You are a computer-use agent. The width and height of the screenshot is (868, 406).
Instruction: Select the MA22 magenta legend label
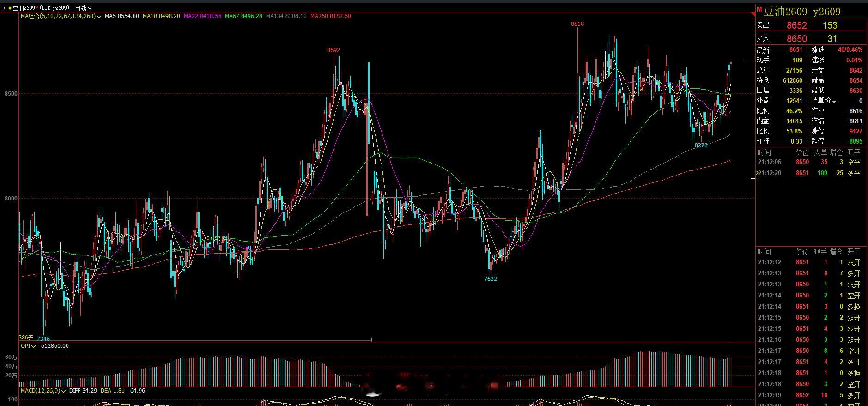pos(202,16)
